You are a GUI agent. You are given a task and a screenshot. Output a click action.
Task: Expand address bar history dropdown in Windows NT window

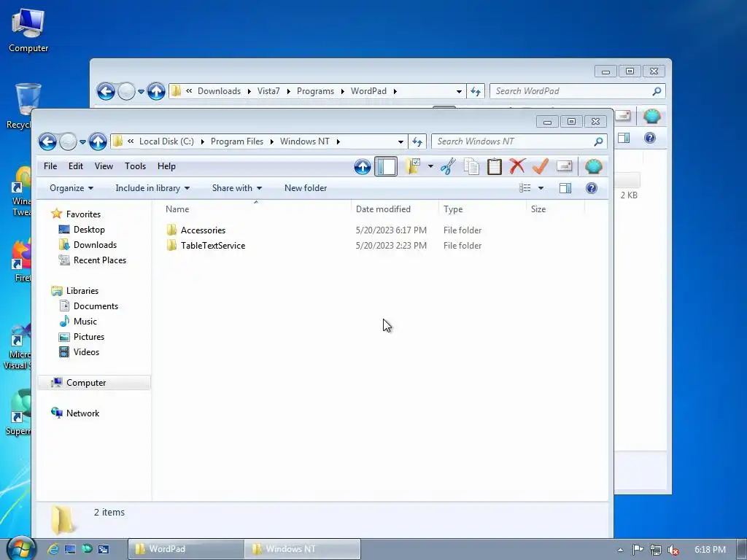click(400, 141)
